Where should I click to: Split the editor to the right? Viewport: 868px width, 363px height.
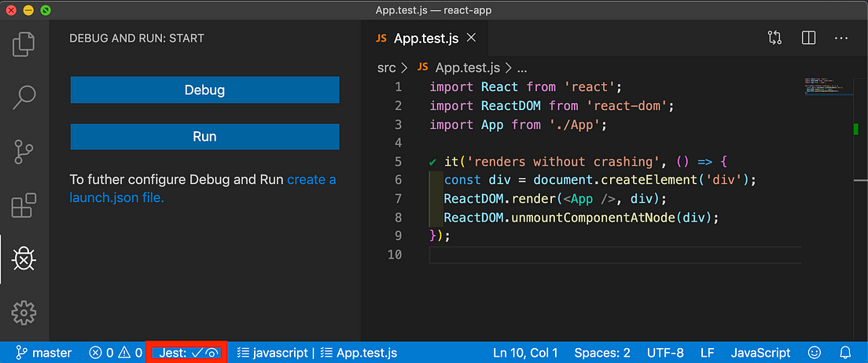click(809, 38)
